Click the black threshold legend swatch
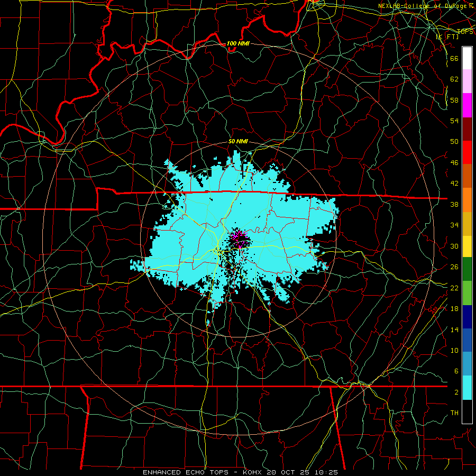The image size is (476, 476). point(467,411)
